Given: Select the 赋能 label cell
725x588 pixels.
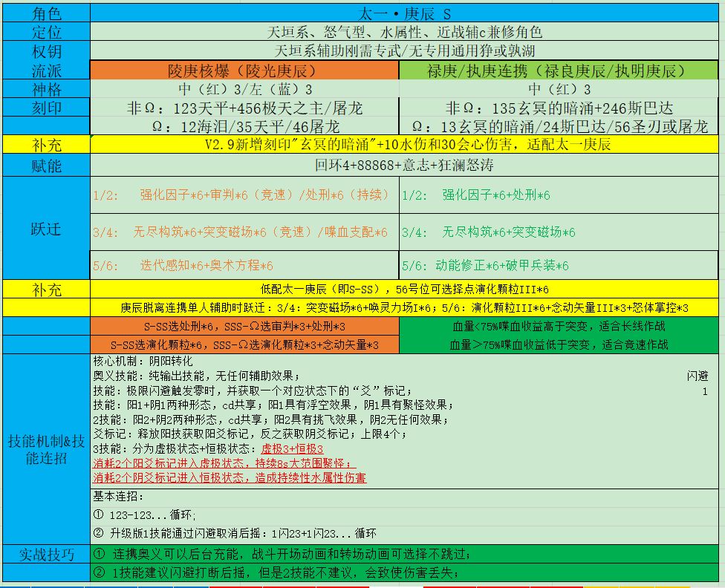Looking at the screenshot, I should click(x=46, y=165).
